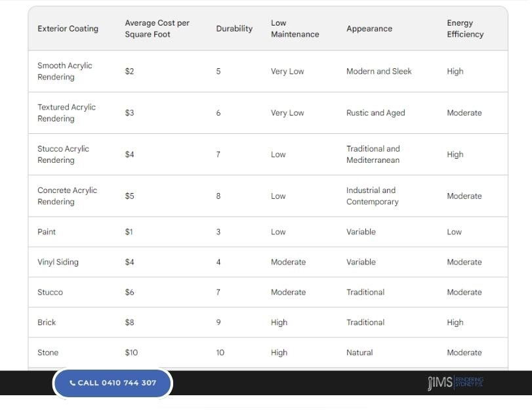Viewport: 532px width, 411px height.
Task: Click the Jims Rendering Sydney logo
Action: [455, 383]
